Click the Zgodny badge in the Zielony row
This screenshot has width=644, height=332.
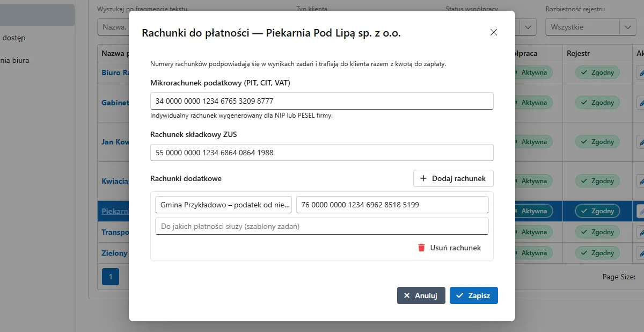pyautogui.click(x=597, y=252)
